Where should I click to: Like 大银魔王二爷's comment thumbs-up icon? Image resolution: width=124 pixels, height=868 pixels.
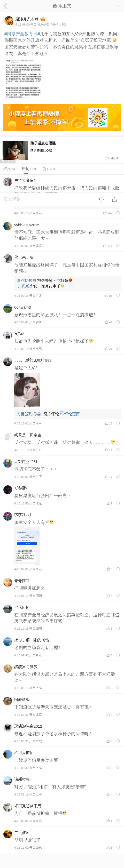(106, 477)
